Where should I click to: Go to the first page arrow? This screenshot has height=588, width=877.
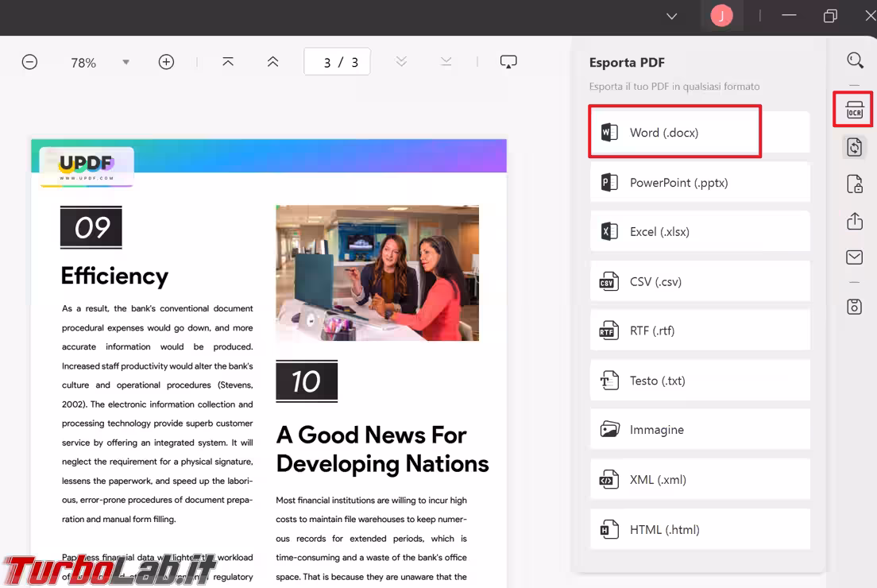(x=228, y=62)
